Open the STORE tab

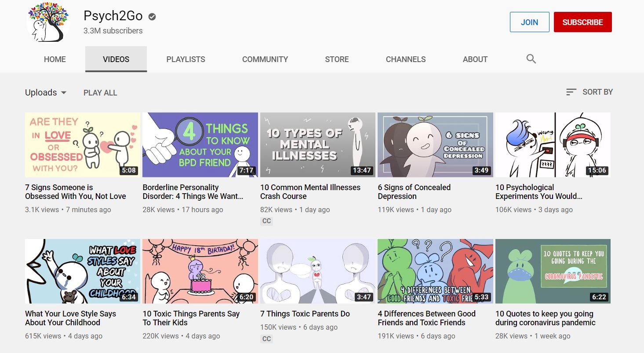pyautogui.click(x=337, y=59)
